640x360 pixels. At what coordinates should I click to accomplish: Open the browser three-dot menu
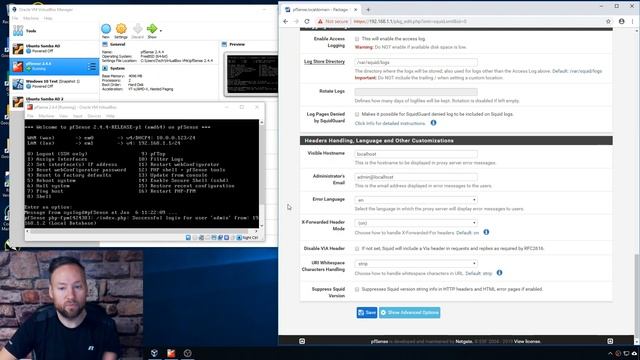coord(633,21)
